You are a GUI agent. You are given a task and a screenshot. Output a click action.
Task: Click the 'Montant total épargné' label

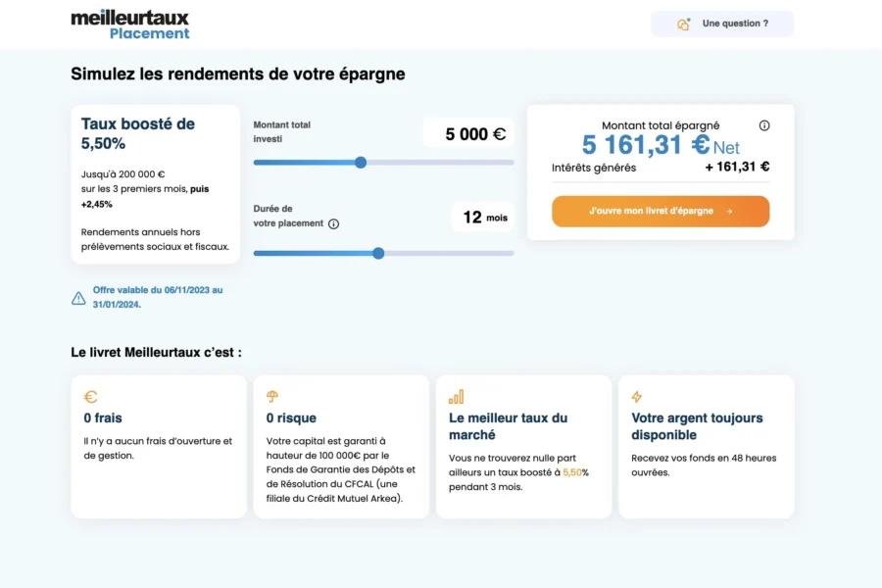tap(661, 125)
